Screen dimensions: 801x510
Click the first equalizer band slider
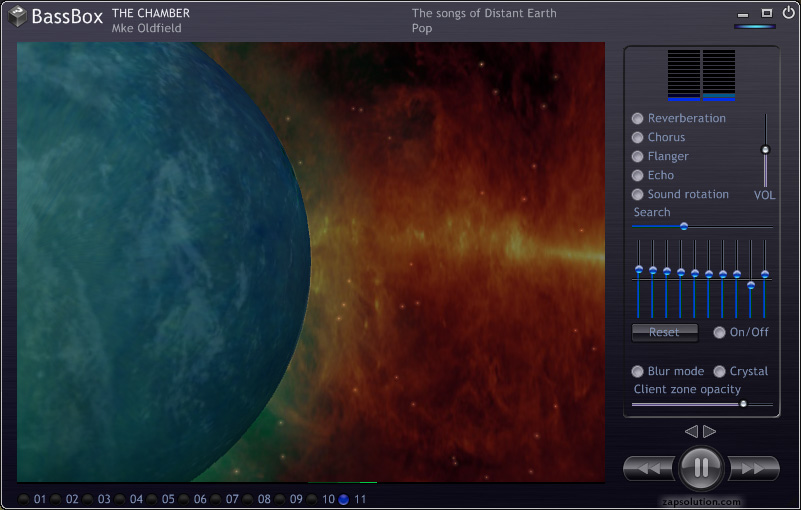pyautogui.click(x=639, y=279)
